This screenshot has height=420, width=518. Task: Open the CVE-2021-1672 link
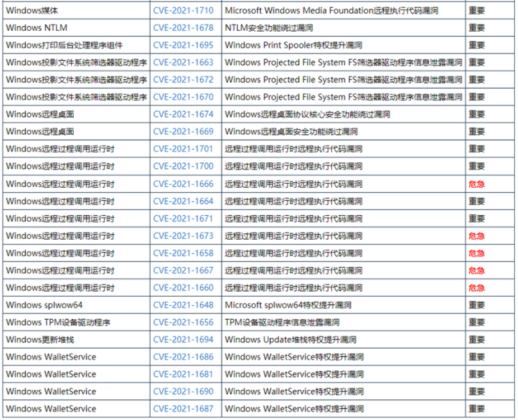(184, 80)
